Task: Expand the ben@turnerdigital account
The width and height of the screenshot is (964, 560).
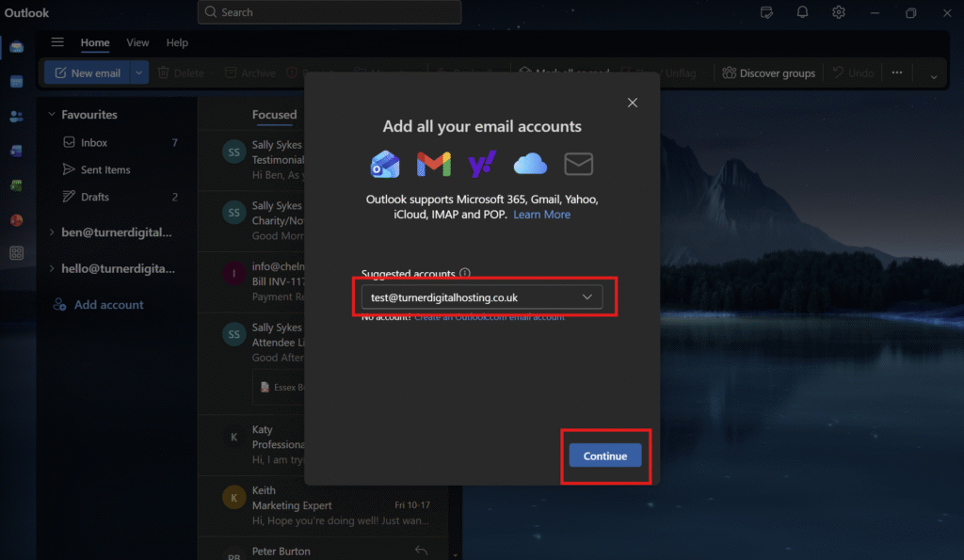Action: 52,232
